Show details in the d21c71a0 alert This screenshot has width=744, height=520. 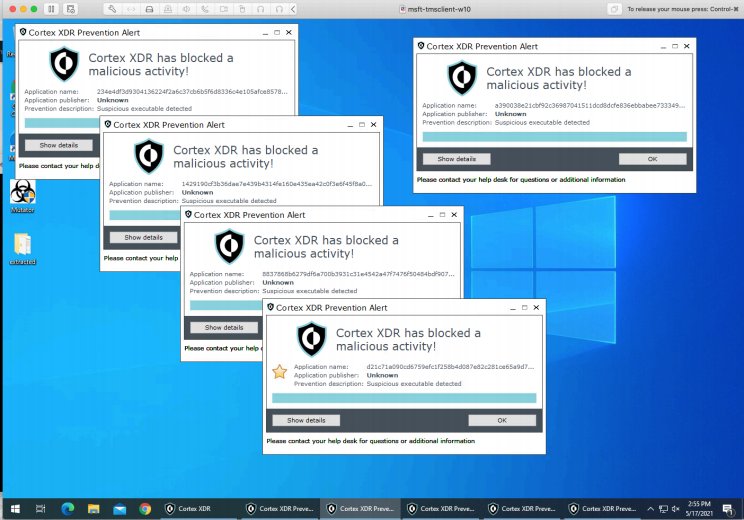pyautogui.click(x=306, y=420)
